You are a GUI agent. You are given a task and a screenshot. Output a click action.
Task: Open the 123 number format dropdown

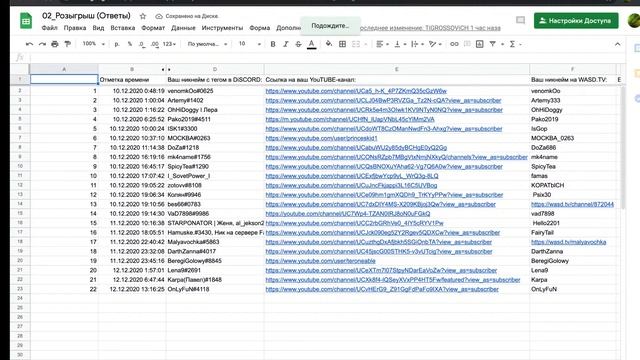pyautogui.click(x=169, y=44)
